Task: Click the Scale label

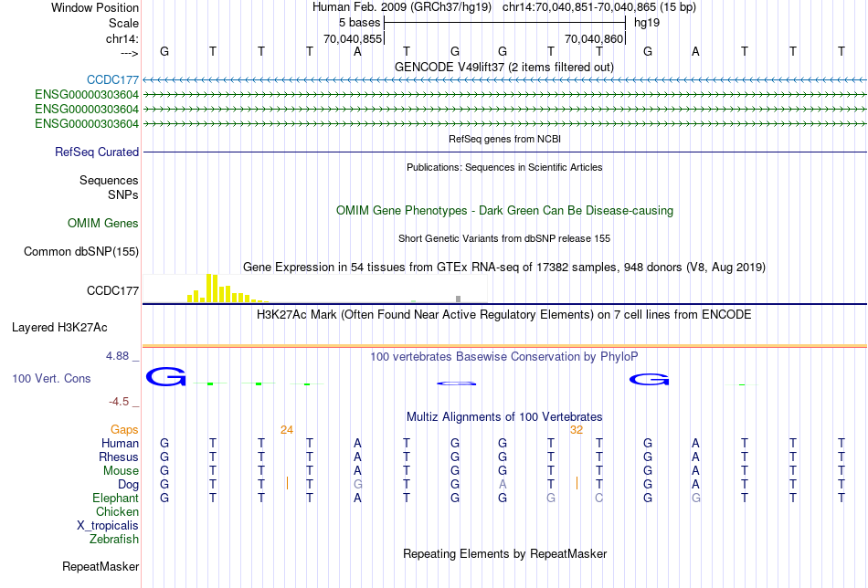Action: click(x=123, y=23)
